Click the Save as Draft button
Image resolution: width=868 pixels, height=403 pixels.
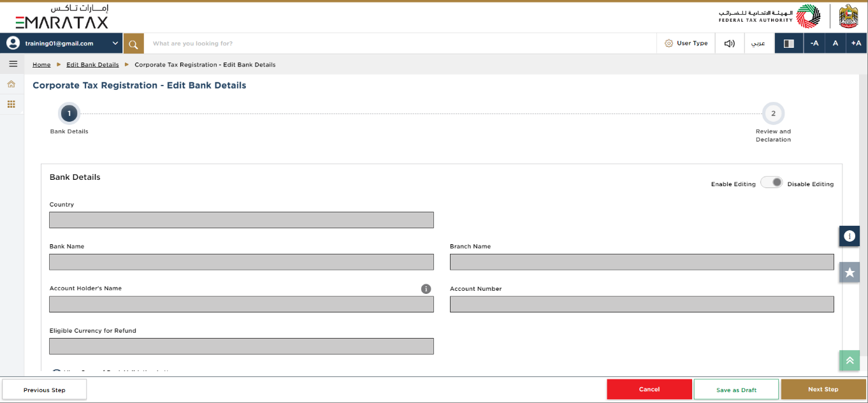coord(736,390)
